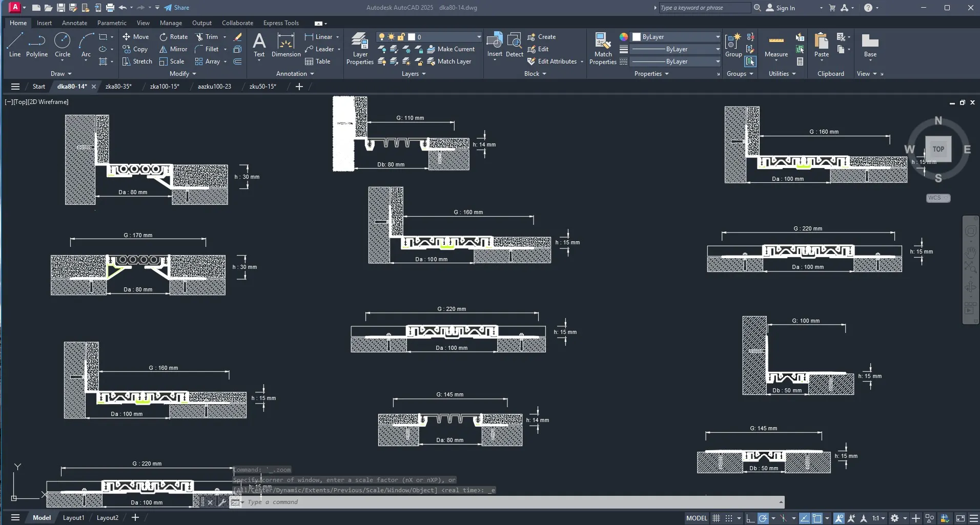Expand the Modify panel
The image size is (980, 525).
(183, 74)
